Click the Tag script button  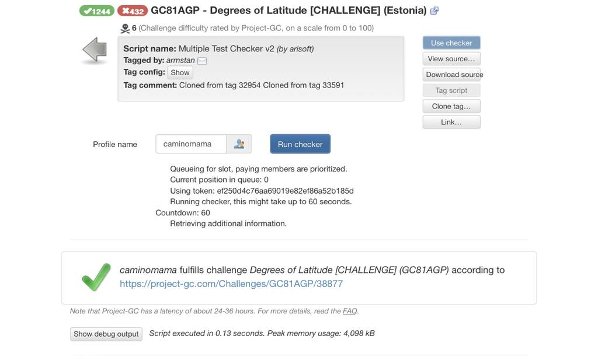[x=451, y=90]
